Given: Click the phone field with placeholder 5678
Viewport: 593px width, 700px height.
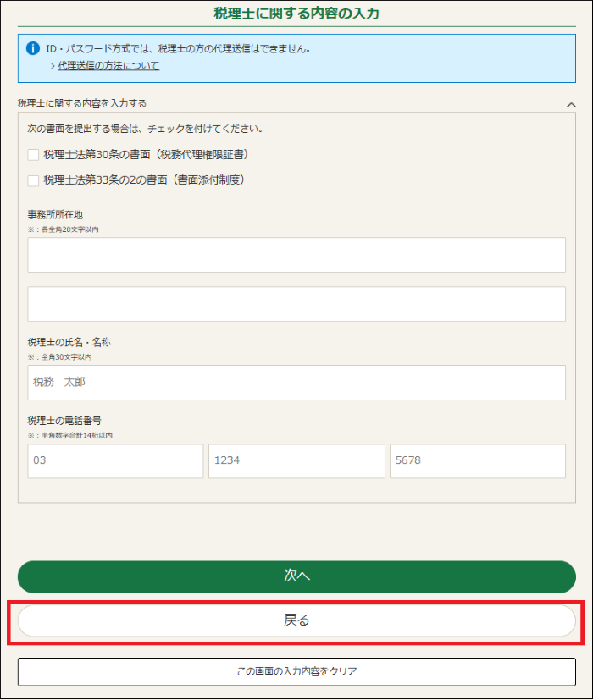Looking at the screenshot, I should (x=477, y=461).
